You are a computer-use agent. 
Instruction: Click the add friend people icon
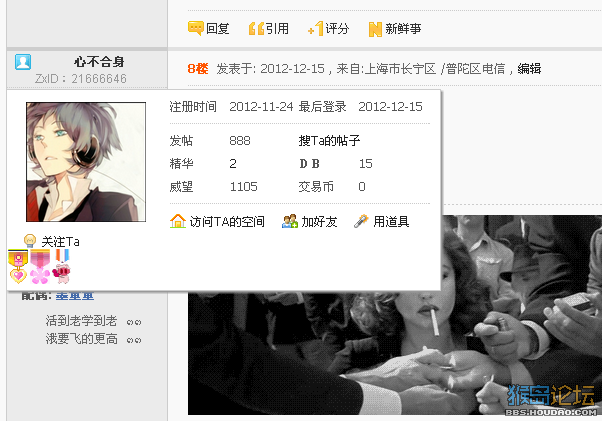tap(290, 221)
